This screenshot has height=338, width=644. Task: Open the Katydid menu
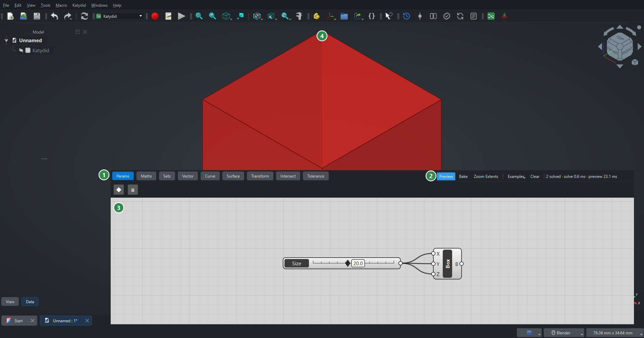point(79,5)
